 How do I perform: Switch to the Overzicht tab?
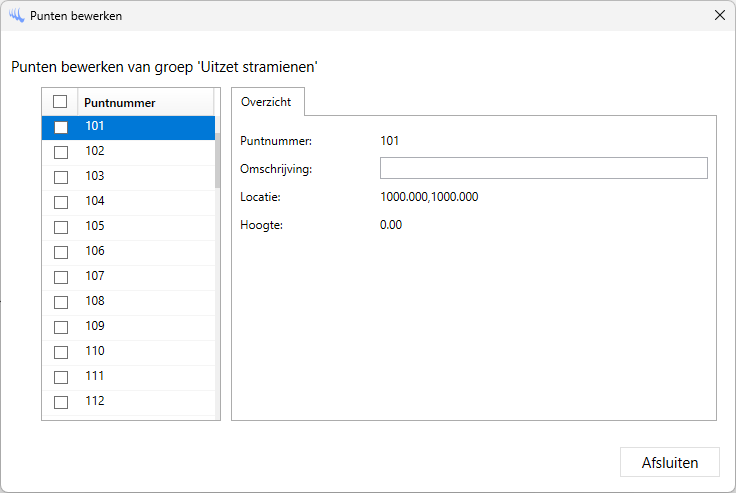click(x=266, y=102)
